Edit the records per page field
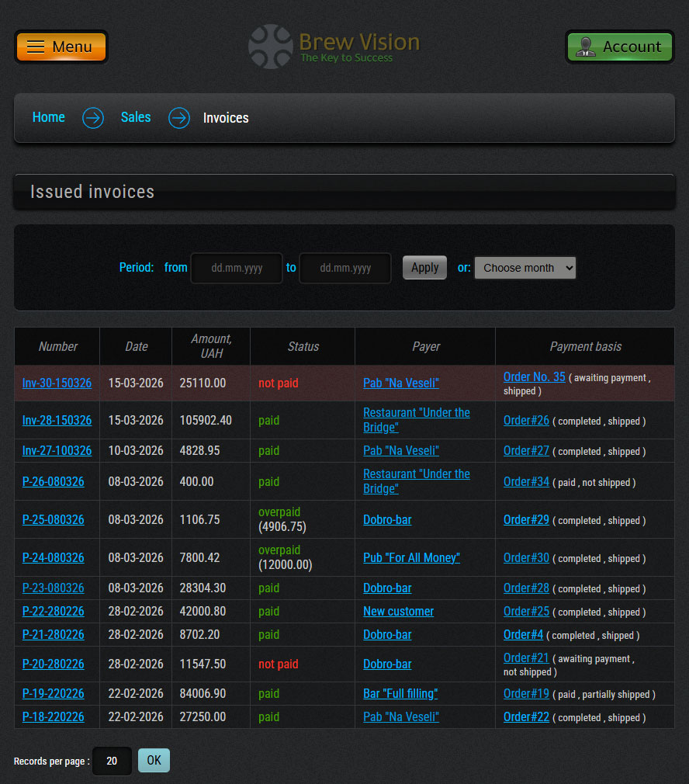Viewport: 689px width, 784px height. click(112, 761)
